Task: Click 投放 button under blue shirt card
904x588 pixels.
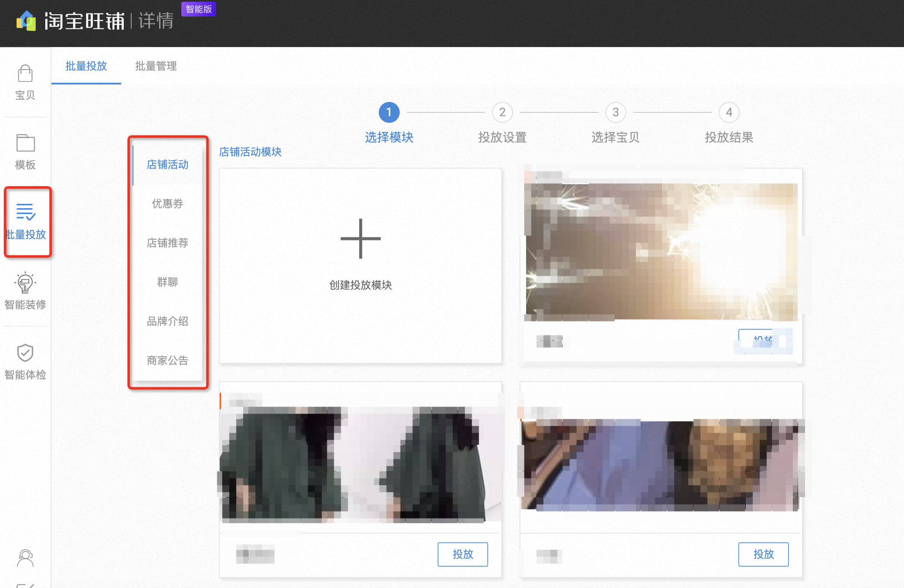Action: [x=764, y=554]
